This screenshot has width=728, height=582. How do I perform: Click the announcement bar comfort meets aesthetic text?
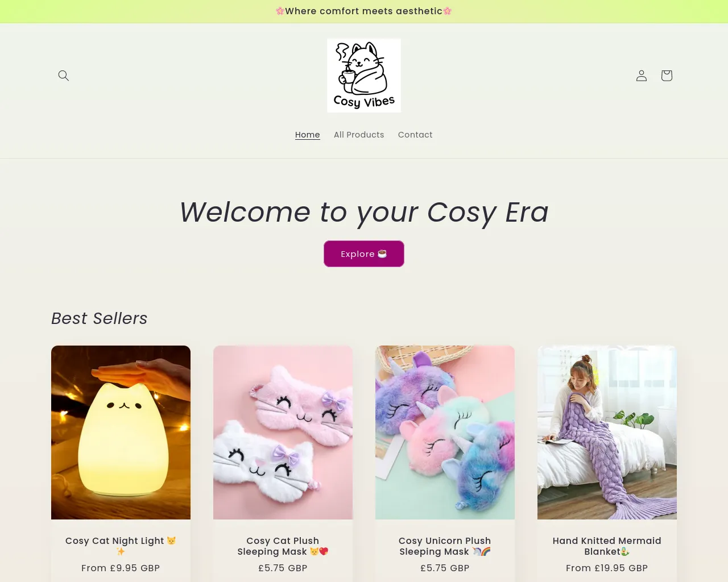[x=364, y=11]
